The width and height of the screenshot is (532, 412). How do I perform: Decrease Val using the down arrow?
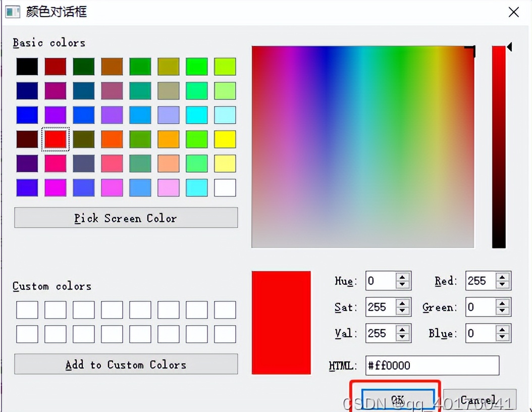(402, 337)
